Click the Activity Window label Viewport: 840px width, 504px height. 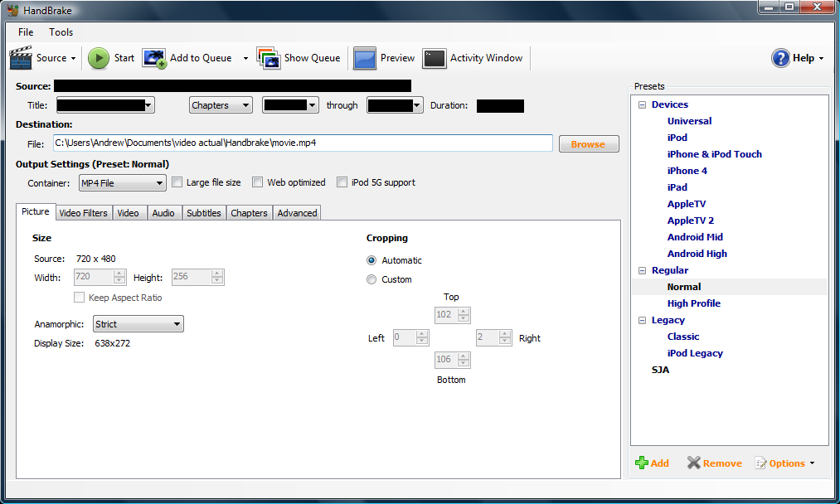487,58
